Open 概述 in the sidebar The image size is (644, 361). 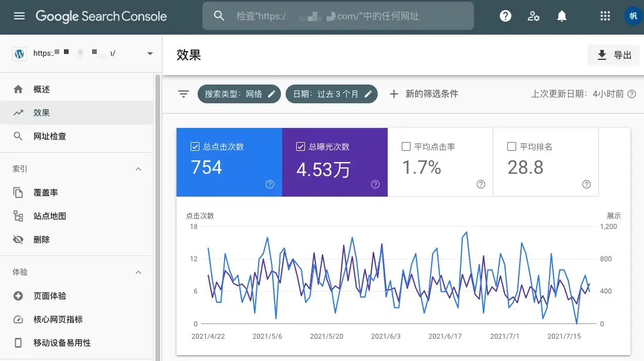[x=77, y=89]
